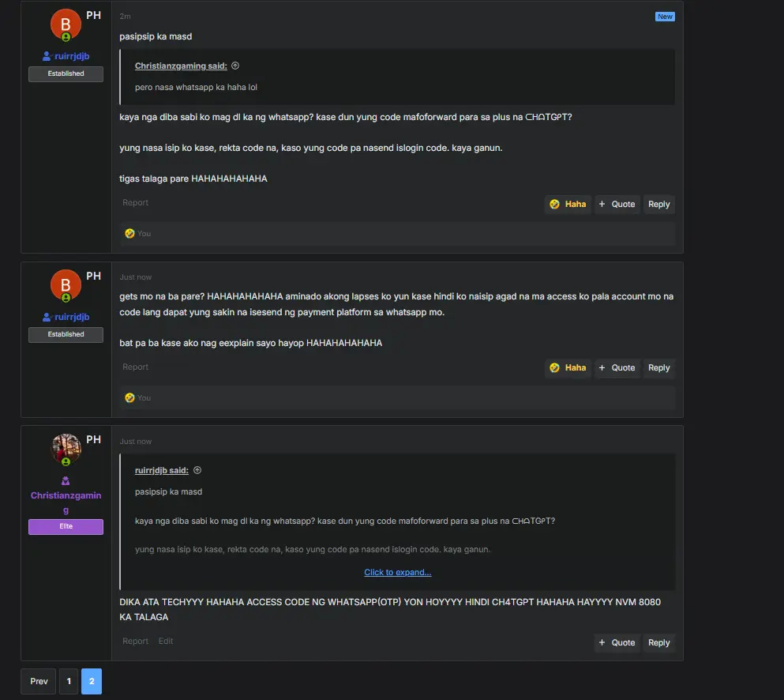Click 'Just now' timestamp on Christianzgaming post

click(136, 442)
